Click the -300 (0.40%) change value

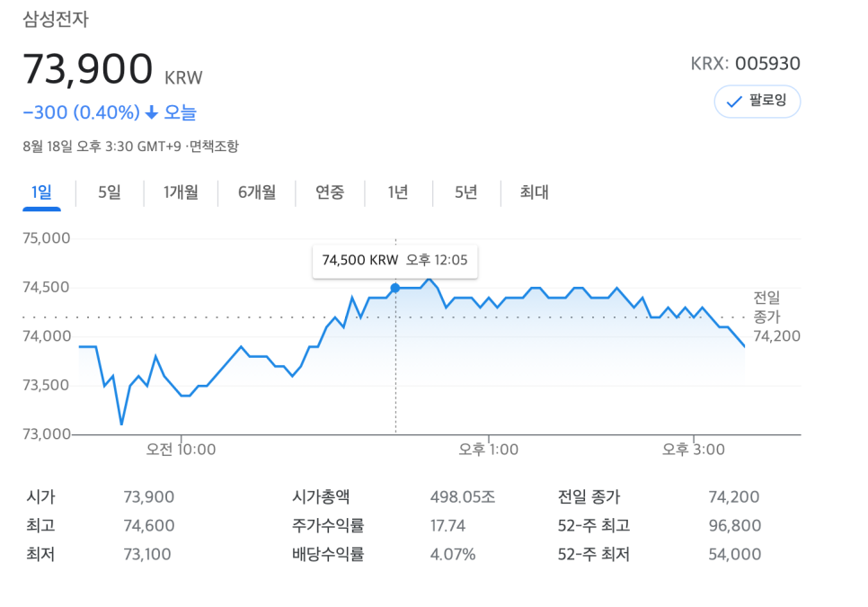click(82, 112)
